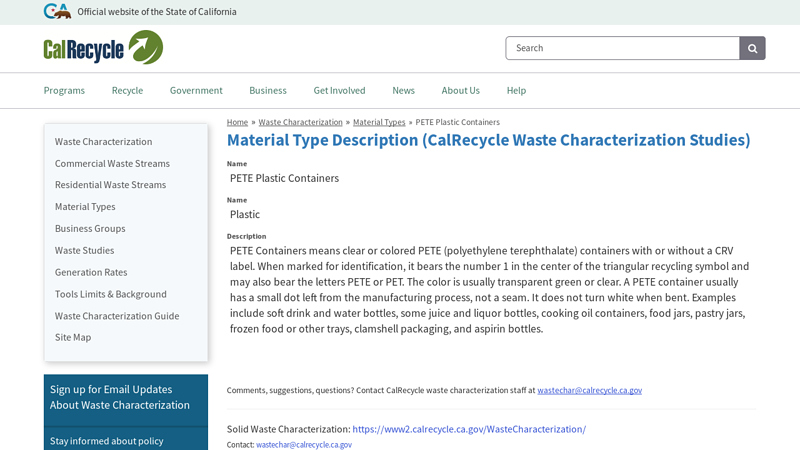Open the www2.calrecycle.ca.gov WasteCharacterization URL
Screen dimensions: 800x450
[469, 429]
